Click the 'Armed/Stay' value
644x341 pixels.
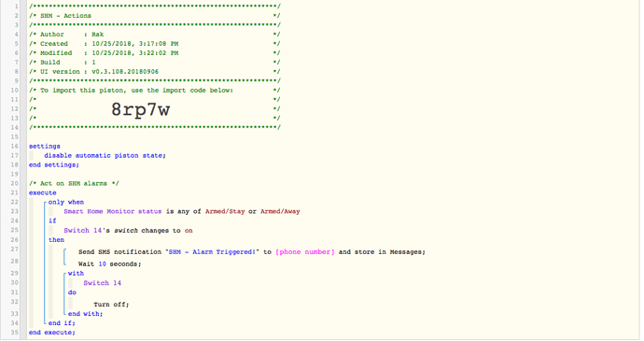[x=225, y=211]
